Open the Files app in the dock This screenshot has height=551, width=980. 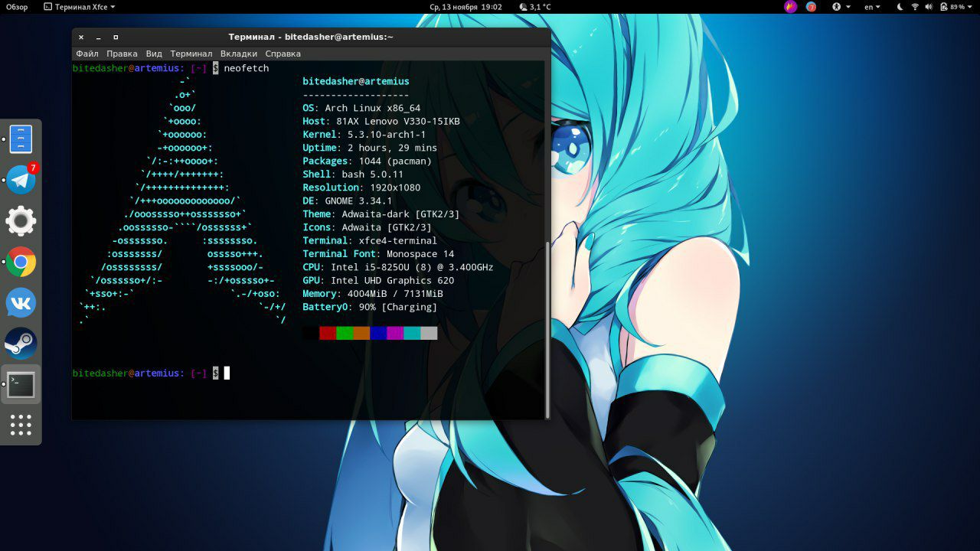pyautogui.click(x=21, y=139)
